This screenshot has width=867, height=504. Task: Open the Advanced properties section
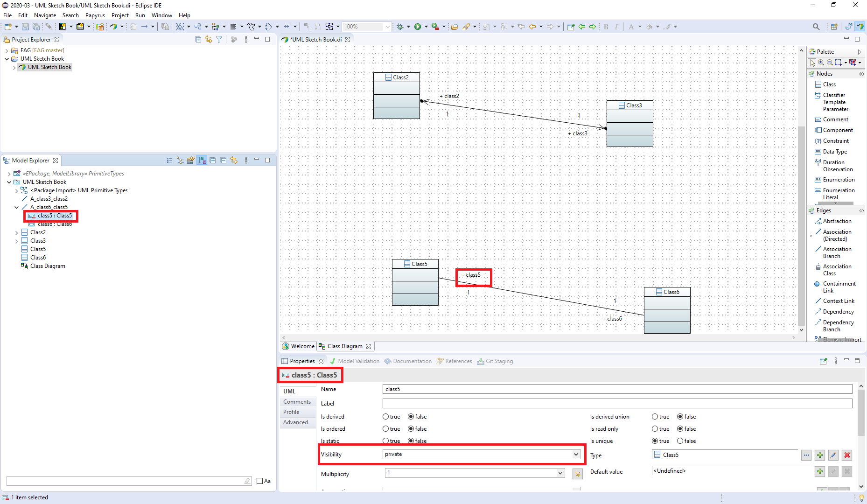point(295,422)
